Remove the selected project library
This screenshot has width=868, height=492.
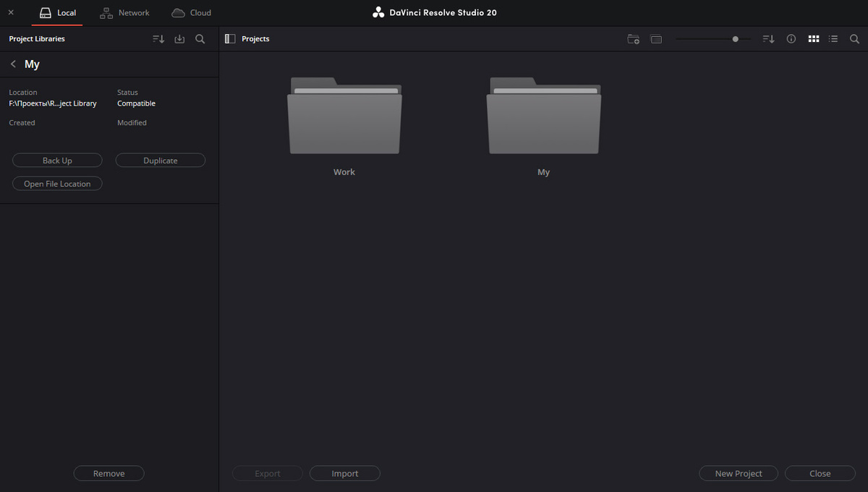point(109,473)
